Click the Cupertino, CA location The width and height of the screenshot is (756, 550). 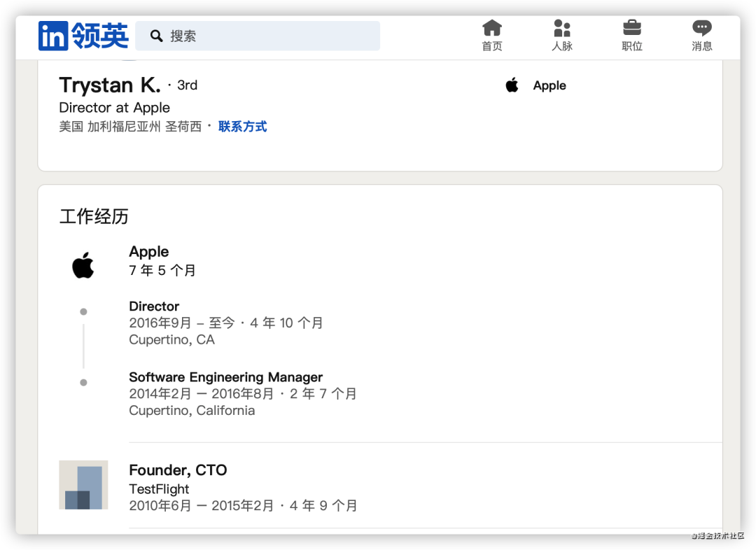(x=171, y=340)
